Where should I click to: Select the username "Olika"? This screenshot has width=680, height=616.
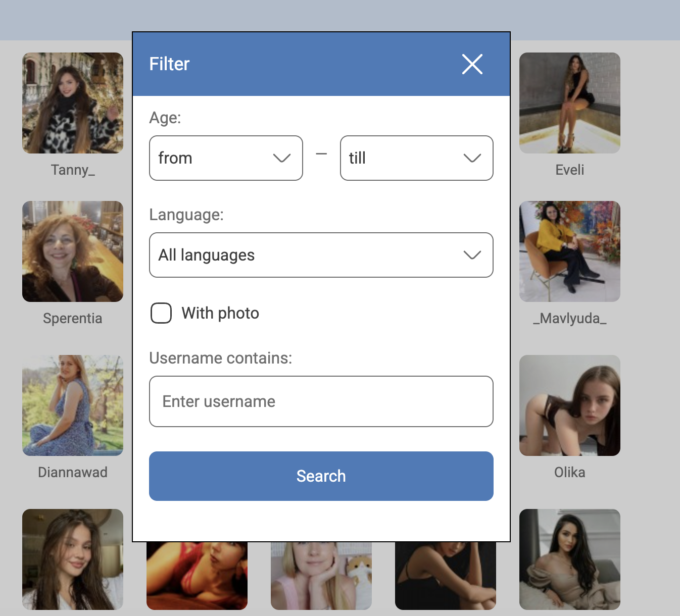[569, 472]
